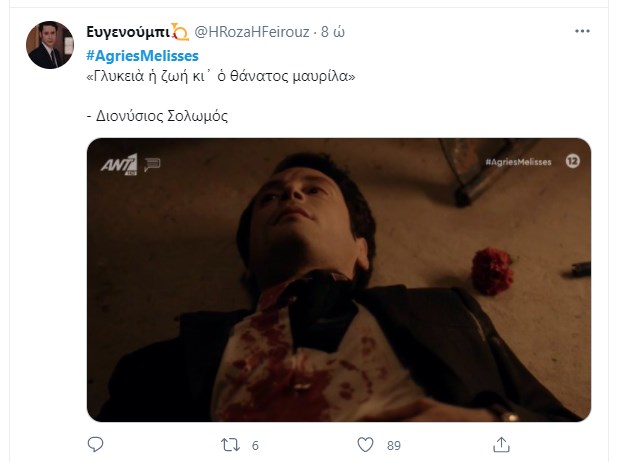Open the author's profile picture
The image size is (618, 462).
pyautogui.click(x=50, y=45)
